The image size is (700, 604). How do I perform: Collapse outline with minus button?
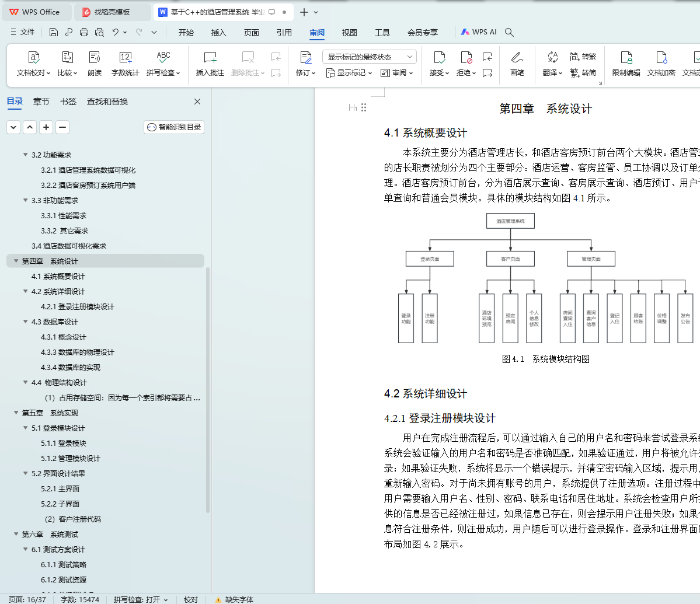[x=62, y=127]
